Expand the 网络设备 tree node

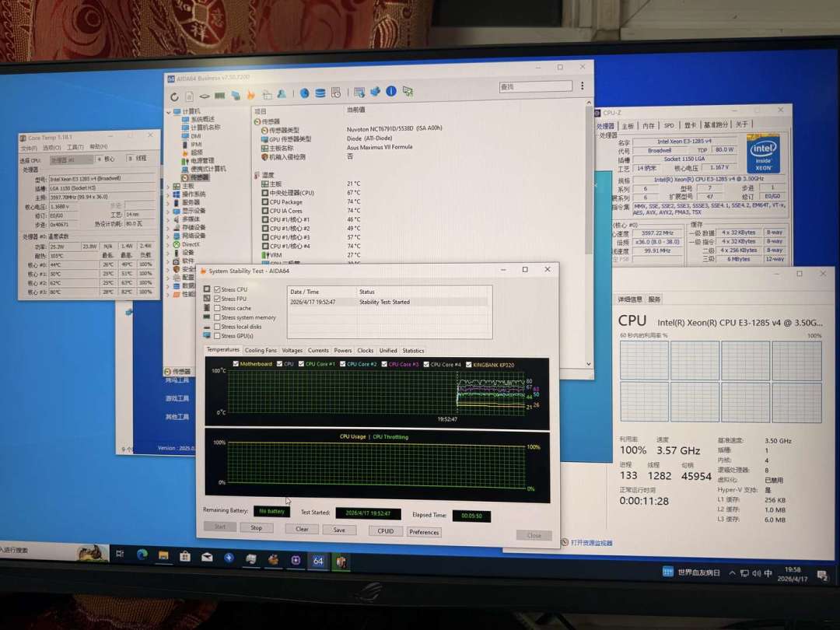click(169, 236)
